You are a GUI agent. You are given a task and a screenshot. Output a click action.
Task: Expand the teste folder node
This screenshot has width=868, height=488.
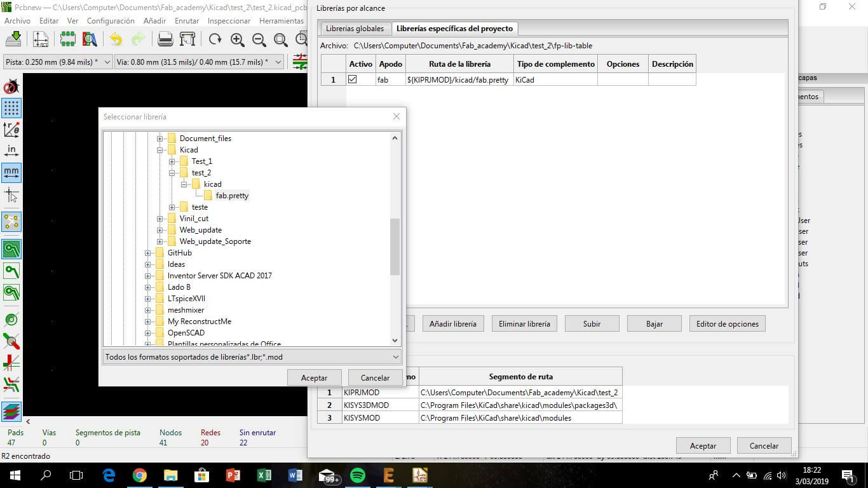tap(172, 207)
